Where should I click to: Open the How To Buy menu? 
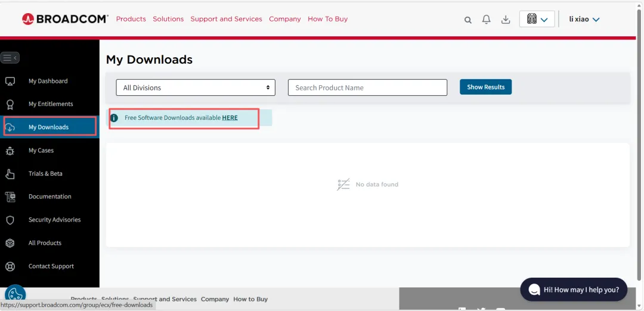tap(328, 19)
